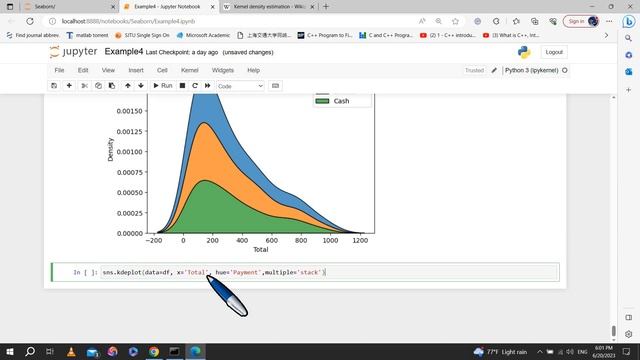Image resolution: width=640 pixels, height=360 pixels.
Task: Rename notebook by clicking Example4 title
Action: tap(124, 52)
